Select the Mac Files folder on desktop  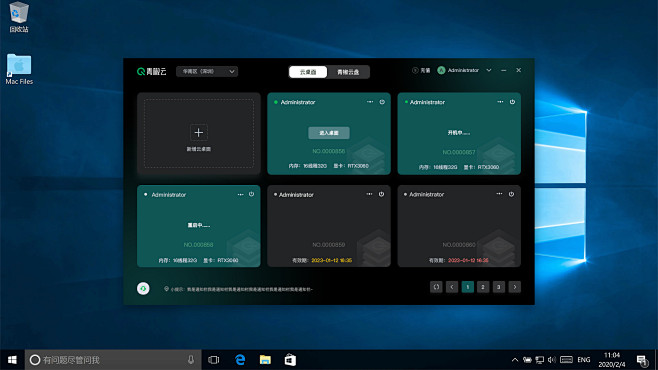click(x=19, y=69)
